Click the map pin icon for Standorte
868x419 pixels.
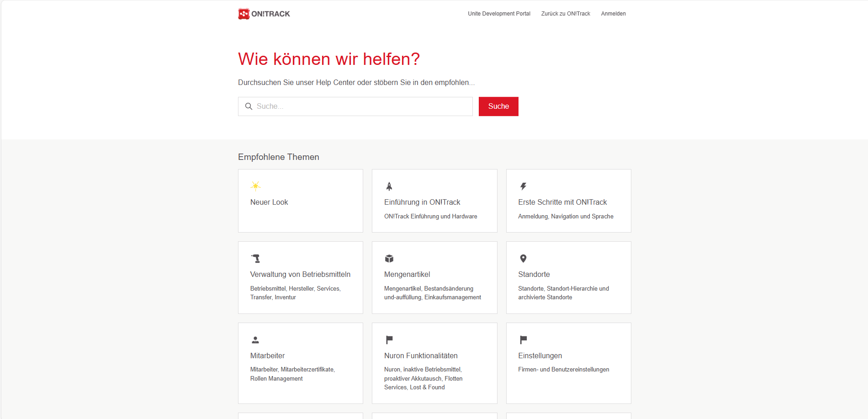coord(523,259)
